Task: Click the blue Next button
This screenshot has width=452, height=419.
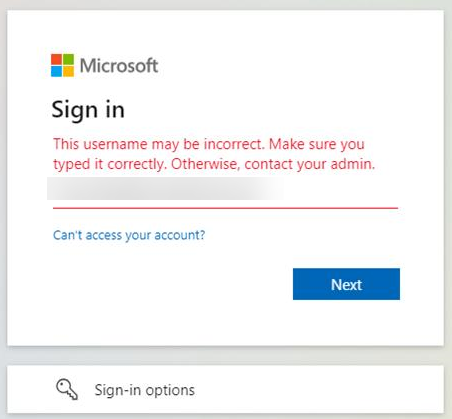Action: pos(346,284)
